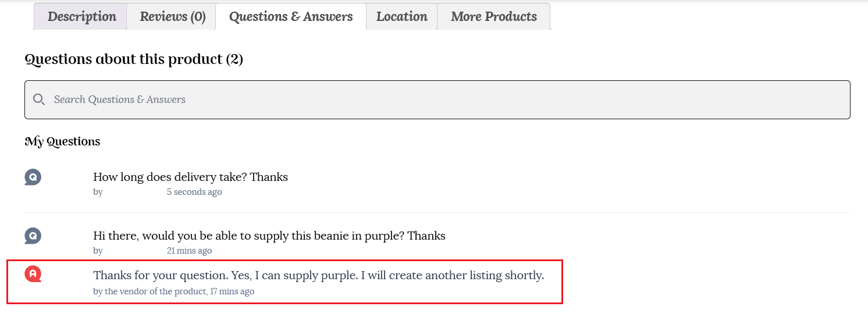868x317 pixels.
Task: Click the Q icon beside the delivery question
Action: (33, 177)
